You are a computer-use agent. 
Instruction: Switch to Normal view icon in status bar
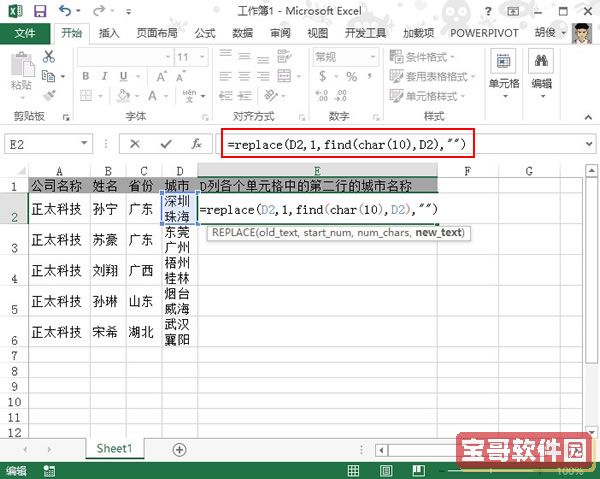(353, 471)
